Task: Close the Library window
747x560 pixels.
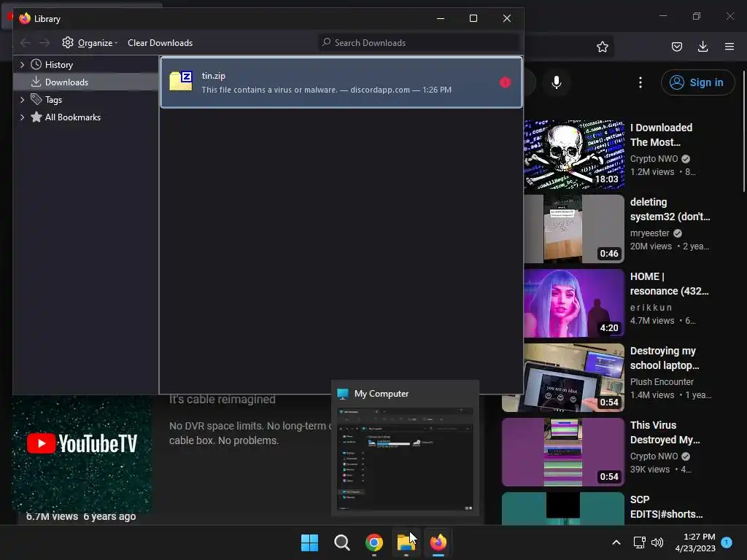Action: (507, 18)
